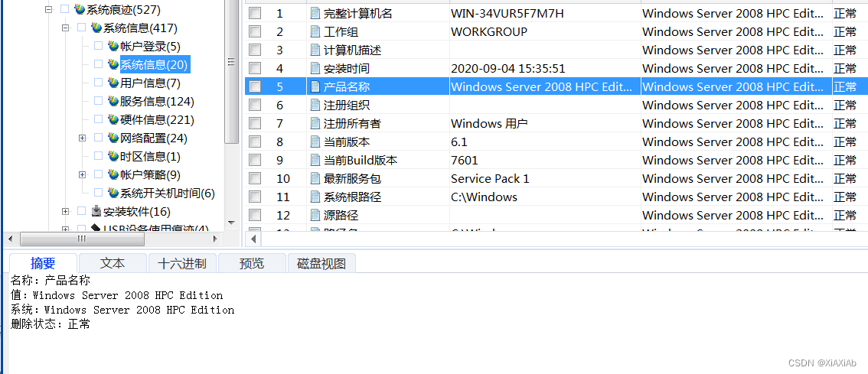Screen dimensions: 868x374
Task: Select 用户信息(7) in the tree
Action: pyautogui.click(x=150, y=83)
